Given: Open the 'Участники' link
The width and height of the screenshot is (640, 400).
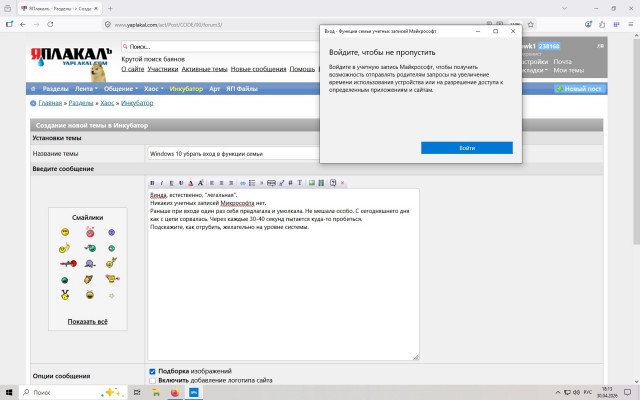Looking at the screenshot, I should pos(163,69).
